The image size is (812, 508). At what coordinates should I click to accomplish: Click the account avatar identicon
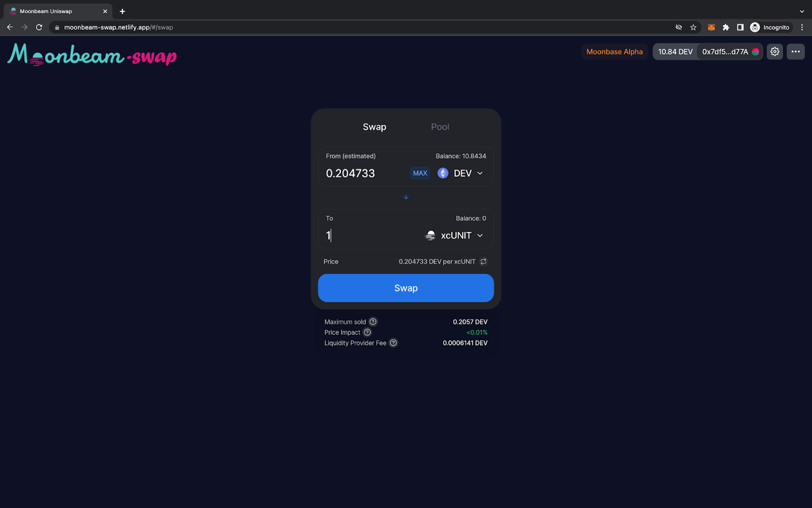click(x=755, y=52)
